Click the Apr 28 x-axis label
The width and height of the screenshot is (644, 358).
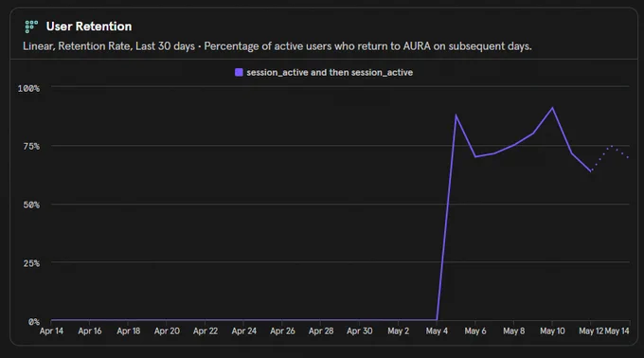point(321,331)
